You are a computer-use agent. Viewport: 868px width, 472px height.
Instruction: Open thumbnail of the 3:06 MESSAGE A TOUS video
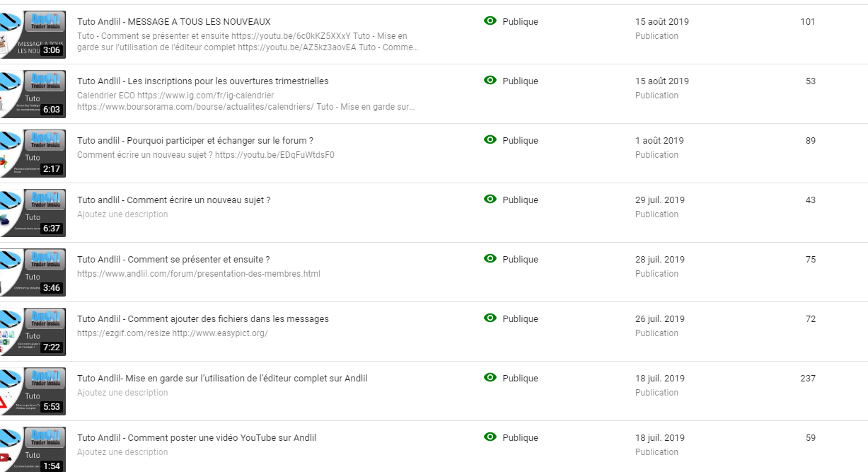[x=33, y=35]
